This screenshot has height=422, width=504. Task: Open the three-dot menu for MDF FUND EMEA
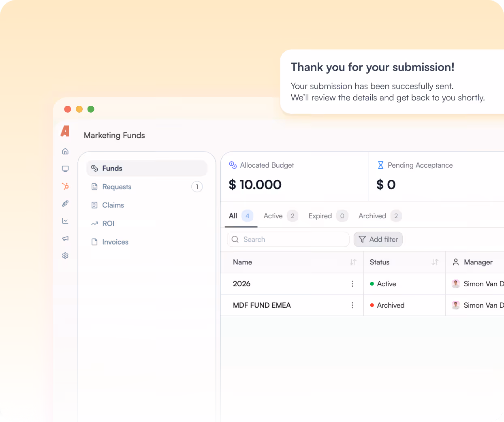[x=352, y=305]
